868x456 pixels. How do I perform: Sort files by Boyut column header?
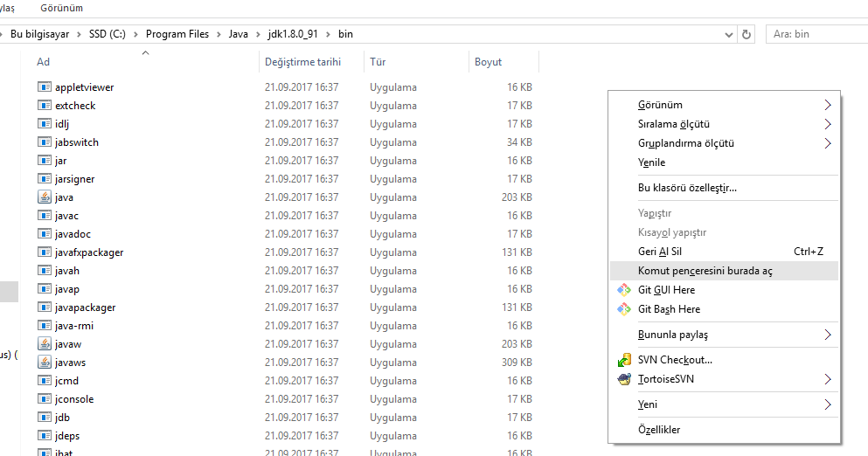pyautogui.click(x=488, y=62)
